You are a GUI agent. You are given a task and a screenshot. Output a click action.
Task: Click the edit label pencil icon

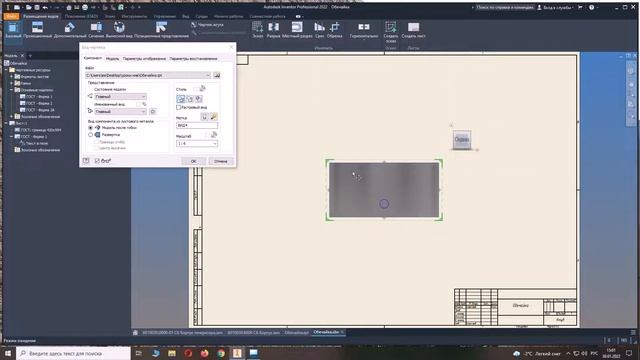[213, 117]
